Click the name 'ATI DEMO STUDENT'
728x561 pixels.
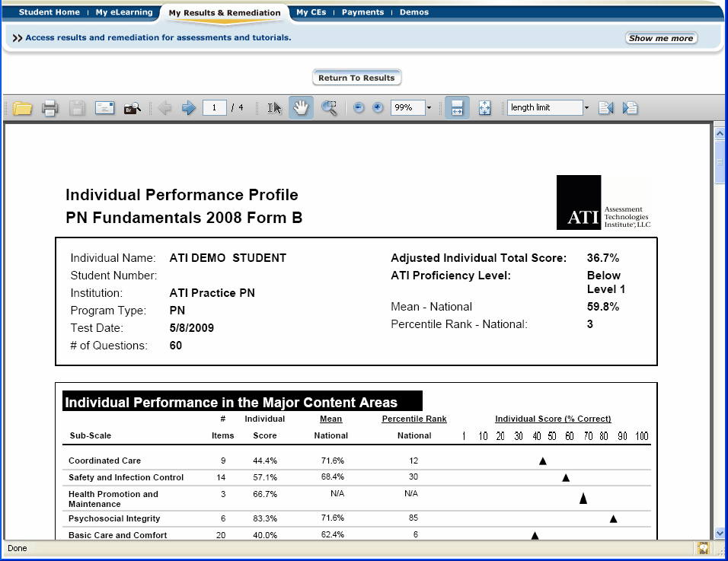pyautogui.click(x=228, y=258)
